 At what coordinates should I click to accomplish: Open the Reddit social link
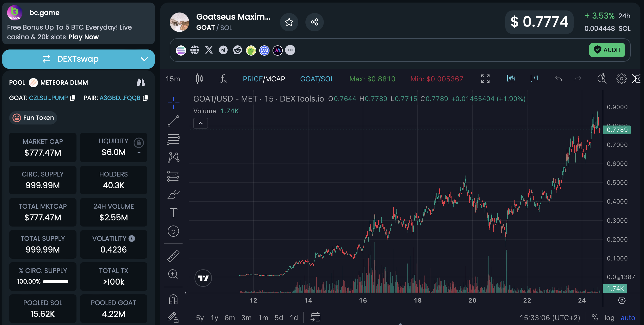(x=237, y=50)
